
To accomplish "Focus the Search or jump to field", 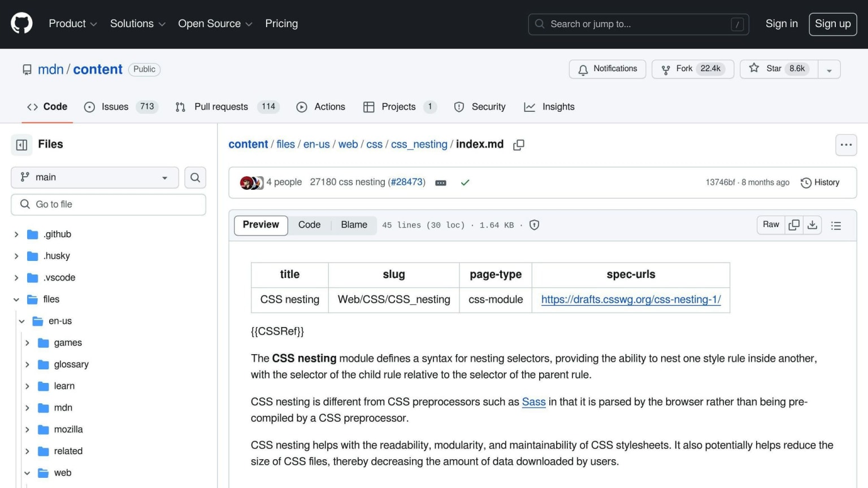I will coord(639,24).
